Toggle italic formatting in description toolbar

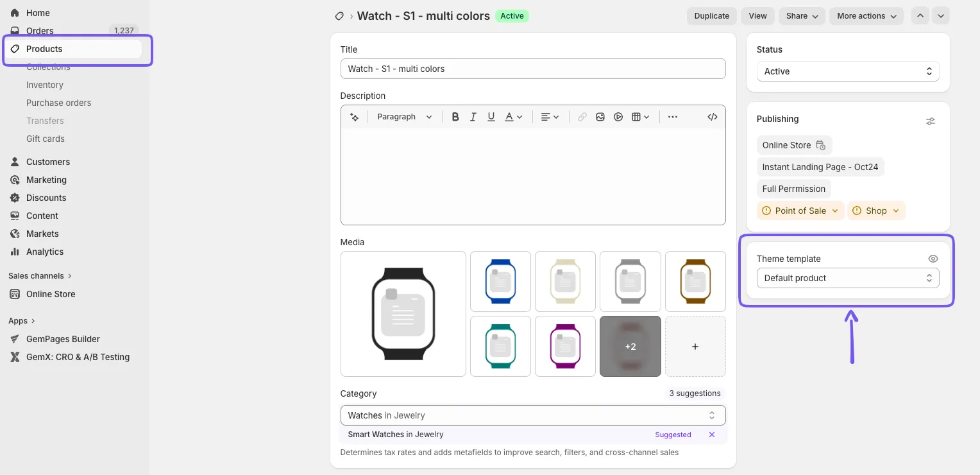click(473, 117)
